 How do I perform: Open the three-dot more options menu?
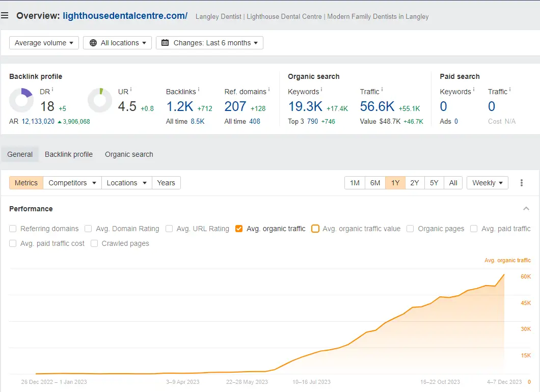tap(522, 183)
